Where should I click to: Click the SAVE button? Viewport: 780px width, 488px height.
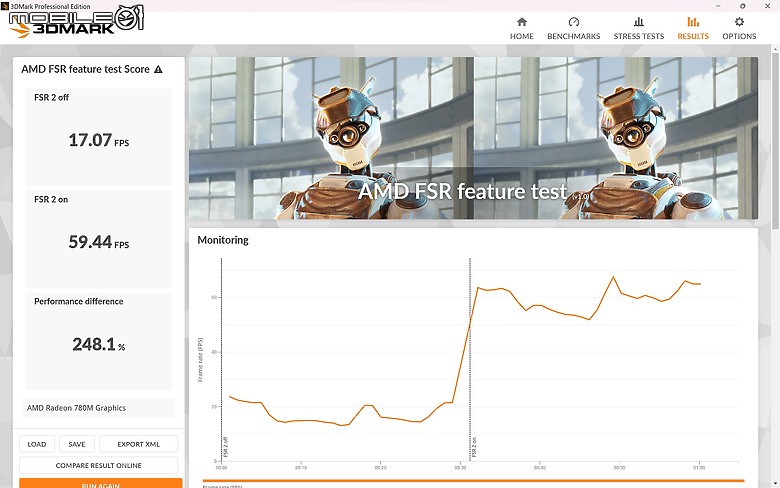[x=77, y=444]
